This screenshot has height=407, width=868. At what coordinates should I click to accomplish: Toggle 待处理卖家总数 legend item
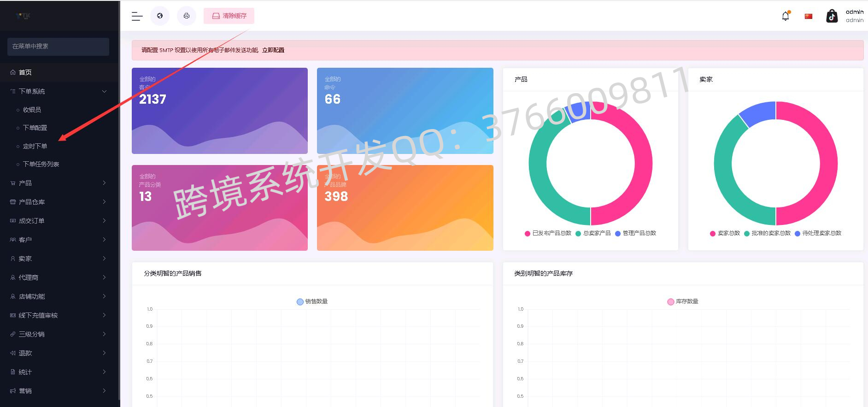coord(818,233)
